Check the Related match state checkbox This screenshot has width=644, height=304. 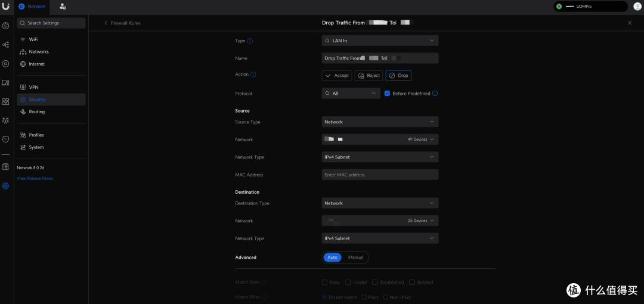(413, 282)
